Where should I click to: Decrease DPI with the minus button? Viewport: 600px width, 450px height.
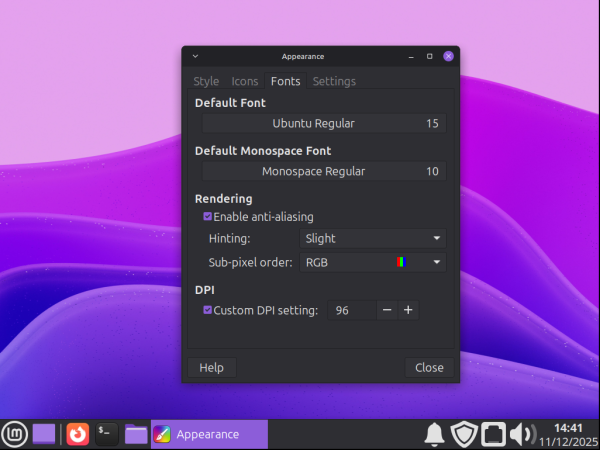(x=387, y=310)
